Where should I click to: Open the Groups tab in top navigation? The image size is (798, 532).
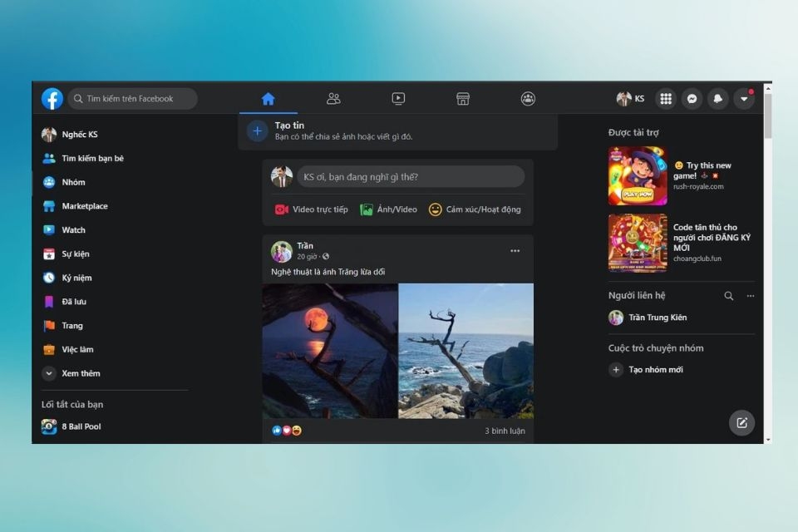pyautogui.click(x=528, y=99)
